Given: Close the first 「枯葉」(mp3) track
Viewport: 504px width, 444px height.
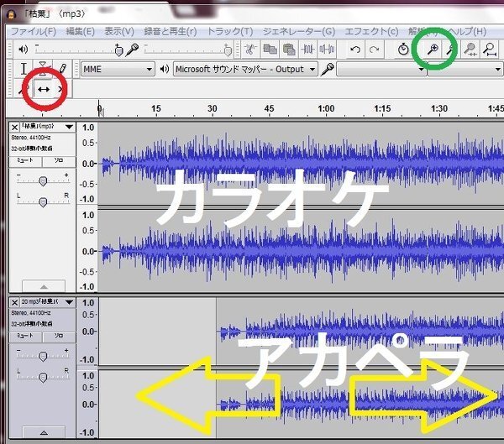Looking at the screenshot, I should pyautogui.click(x=15, y=128).
